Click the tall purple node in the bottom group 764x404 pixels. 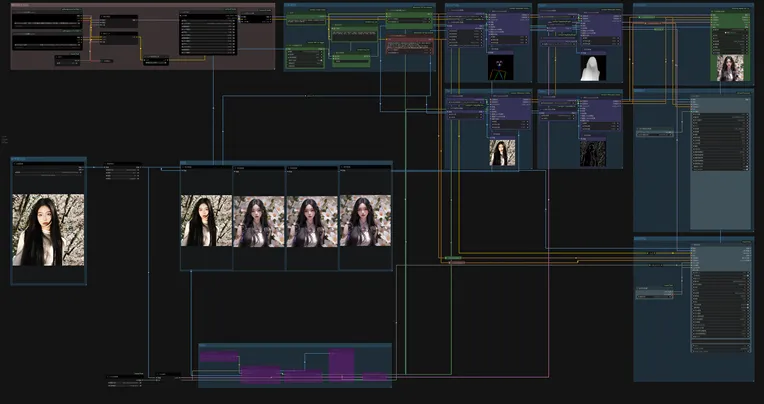coord(341,360)
